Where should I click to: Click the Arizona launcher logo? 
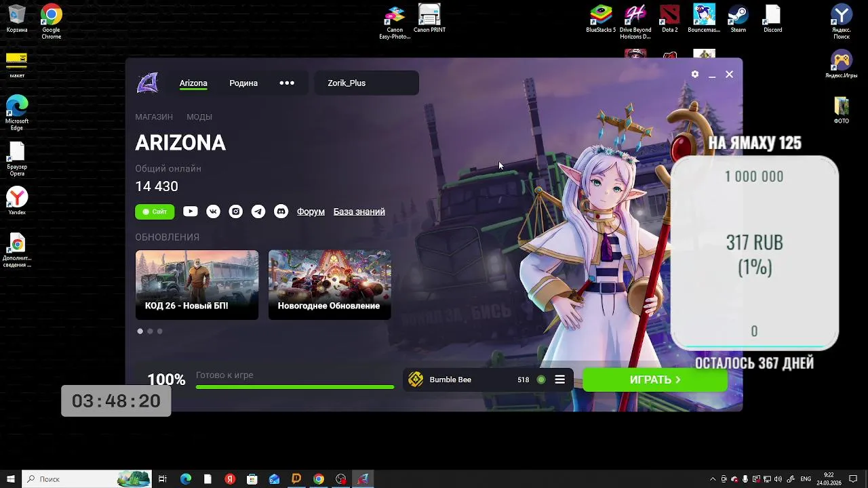pyautogui.click(x=147, y=83)
